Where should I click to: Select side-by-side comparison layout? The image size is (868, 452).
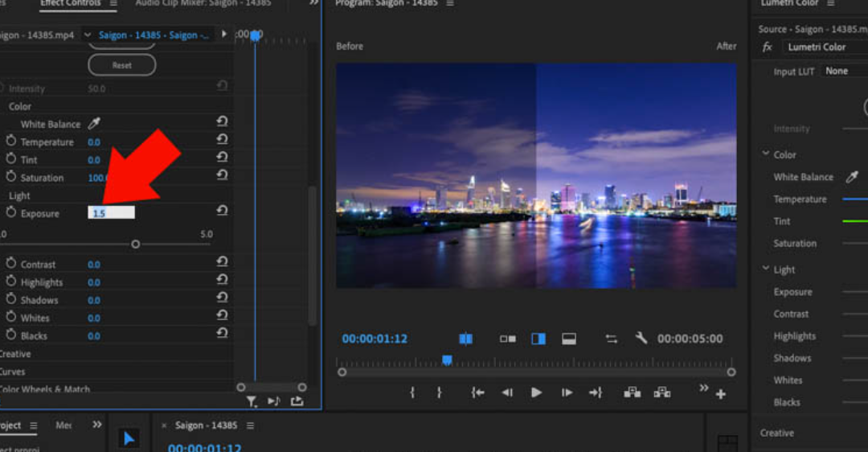click(x=508, y=339)
